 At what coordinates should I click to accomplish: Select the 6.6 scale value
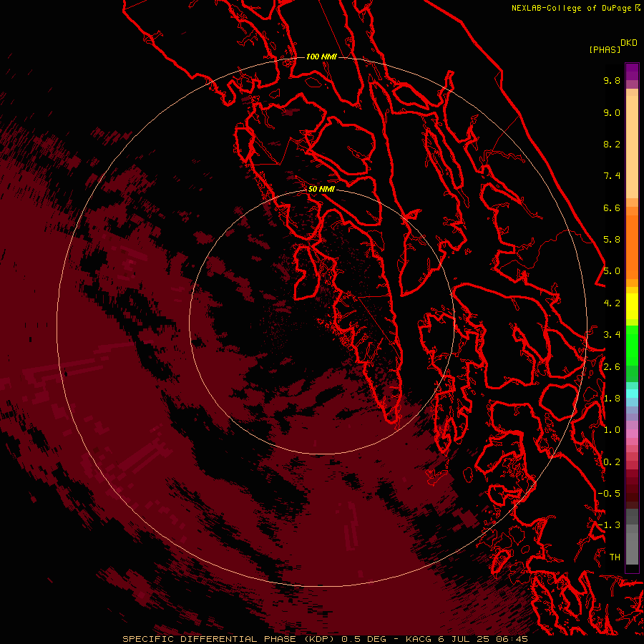click(x=612, y=208)
